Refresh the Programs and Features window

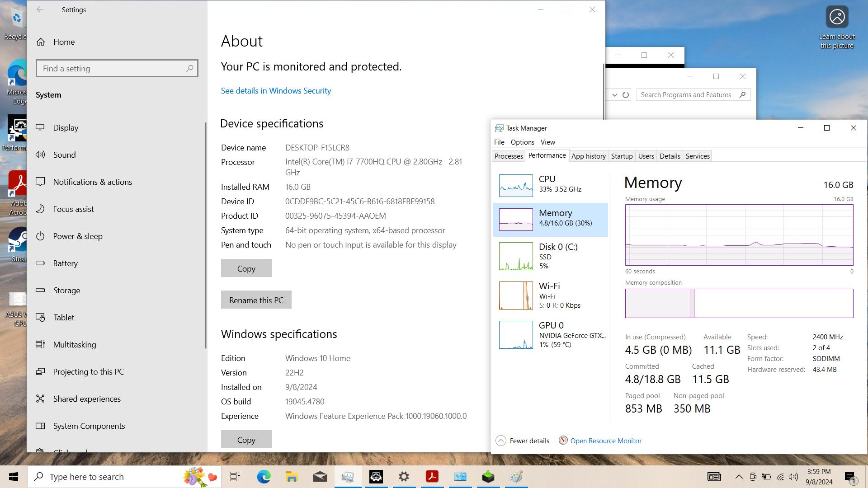pyautogui.click(x=626, y=95)
